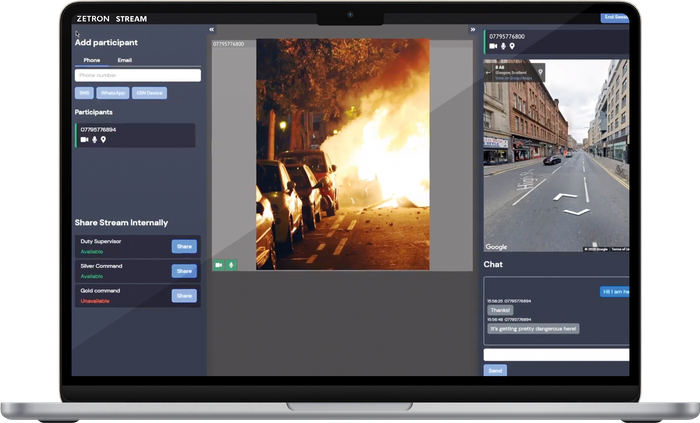Click microphone icon in Participants entry
700x423 pixels.
94,139
